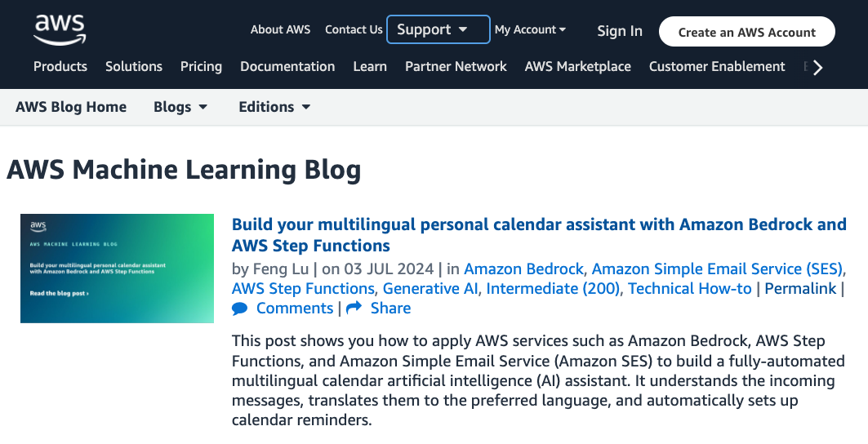Image resolution: width=868 pixels, height=444 pixels.
Task: Expand the Support dropdown
Action: tap(438, 30)
